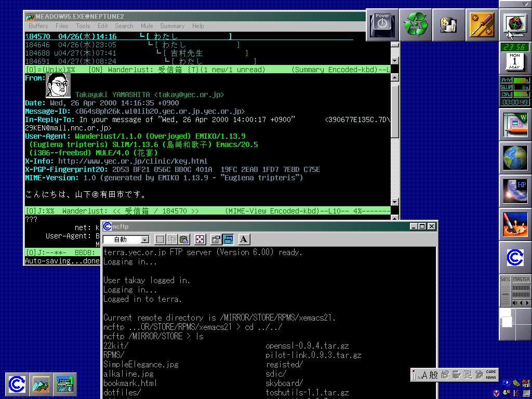This screenshot has height=399, width=532.
Task: Launch the screwdriver tools dock icon
Action: (482, 25)
